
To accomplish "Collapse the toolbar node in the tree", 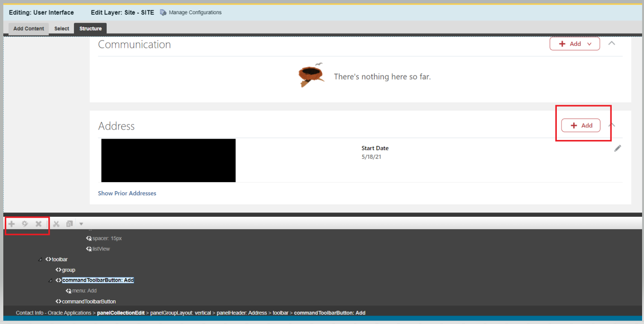I will pos(40,259).
